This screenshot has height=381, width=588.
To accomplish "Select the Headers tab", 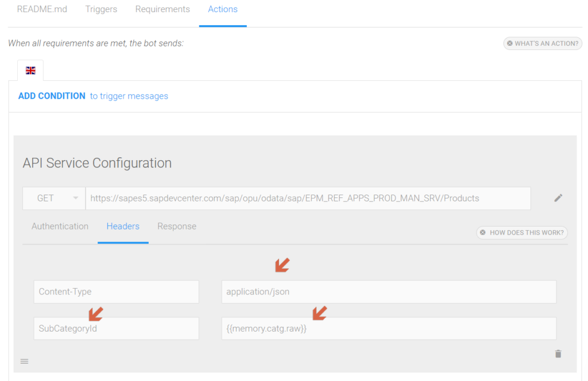I will click(x=123, y=226).
